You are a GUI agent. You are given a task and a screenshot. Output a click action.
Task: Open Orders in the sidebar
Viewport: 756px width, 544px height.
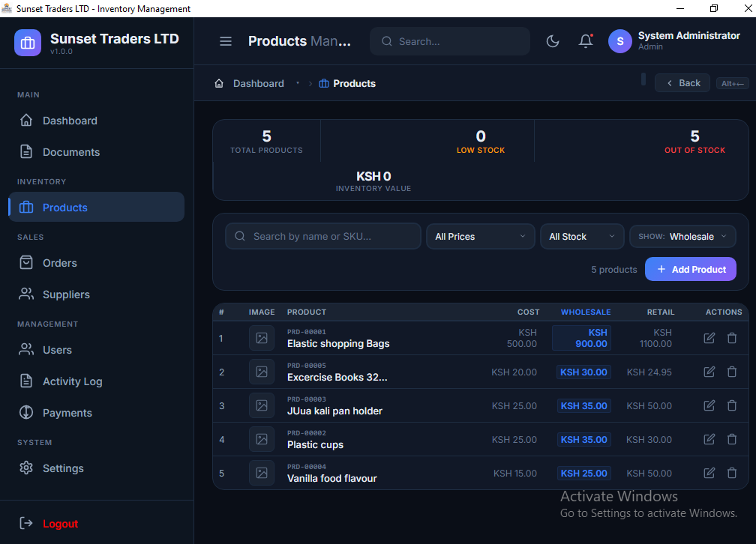pyautogui.click(x=97, y=263)
